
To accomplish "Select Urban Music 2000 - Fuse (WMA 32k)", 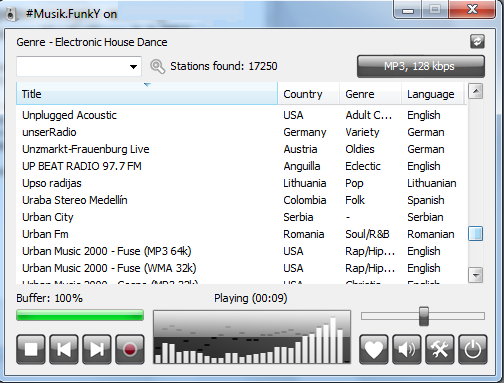I will click(242, 268).
